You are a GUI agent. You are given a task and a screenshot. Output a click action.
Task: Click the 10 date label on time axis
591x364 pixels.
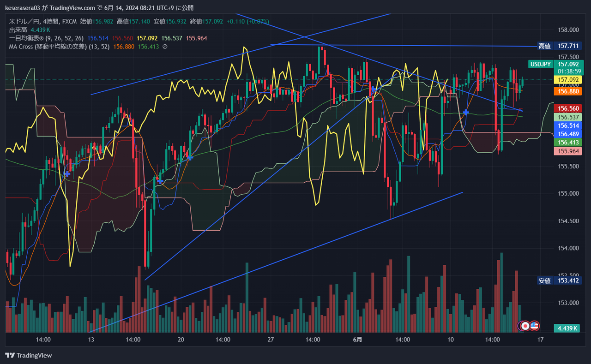coord(450,340)
